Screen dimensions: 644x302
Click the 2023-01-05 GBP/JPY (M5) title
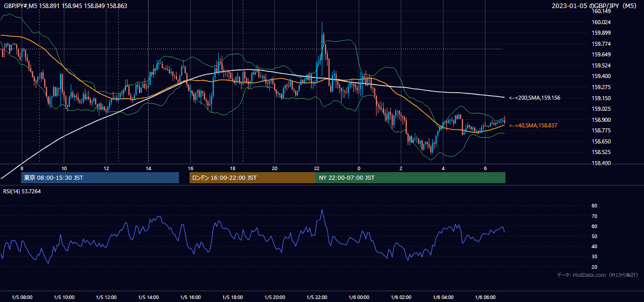coord(595,6)
